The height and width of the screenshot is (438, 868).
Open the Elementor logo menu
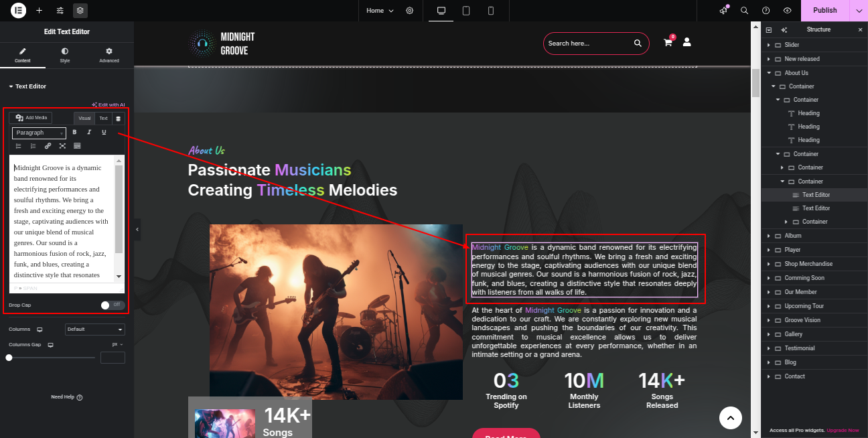[18, 10]
